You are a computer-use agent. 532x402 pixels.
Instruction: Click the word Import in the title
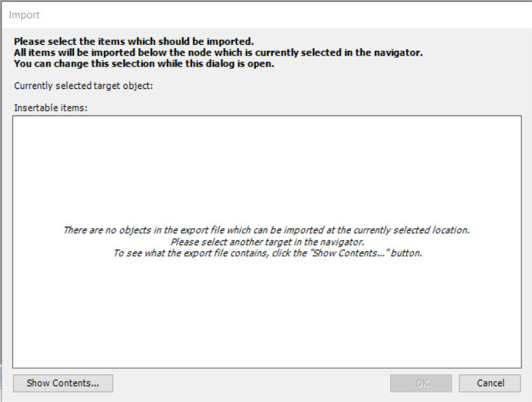pos(24,14)
